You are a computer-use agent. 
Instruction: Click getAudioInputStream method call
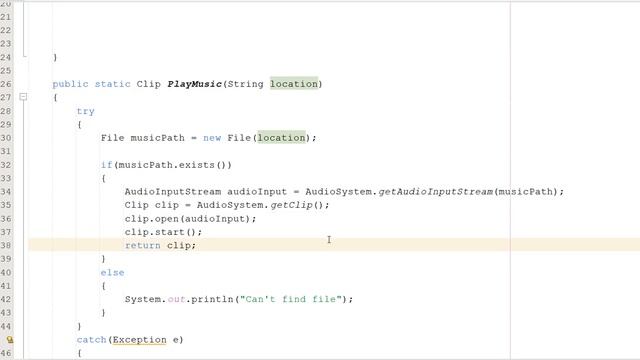point(436,192)
